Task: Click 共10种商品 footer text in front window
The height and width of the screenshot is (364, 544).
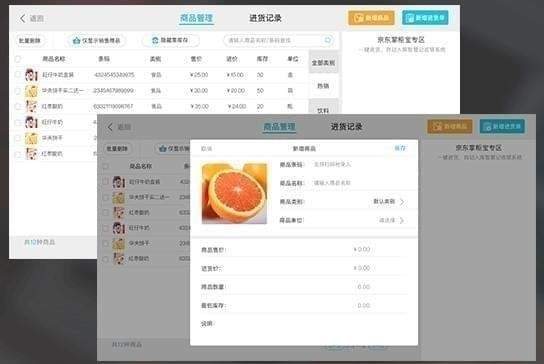Action: pyautogui.click(x=127, y=345)
